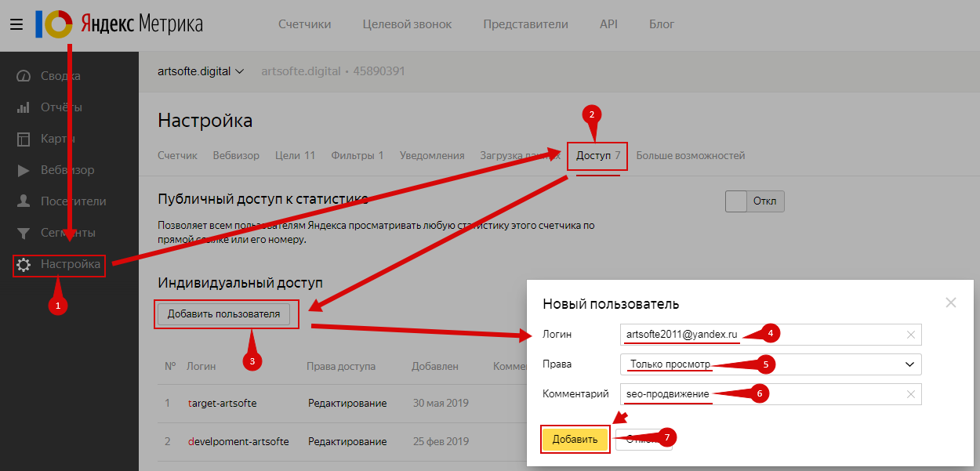Click the Яндекс Метрика logo
Viewport: 980px width, 471px height.
119,24
